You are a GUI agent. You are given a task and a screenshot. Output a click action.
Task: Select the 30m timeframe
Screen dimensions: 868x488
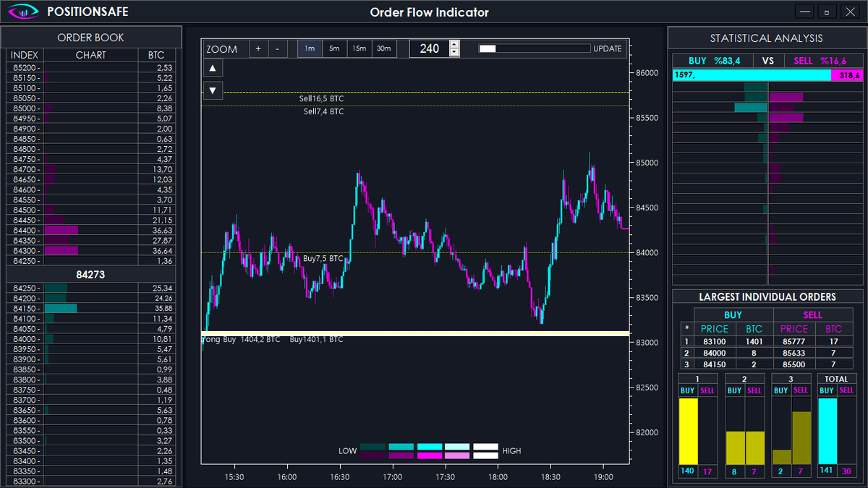(x=383, y=48)
